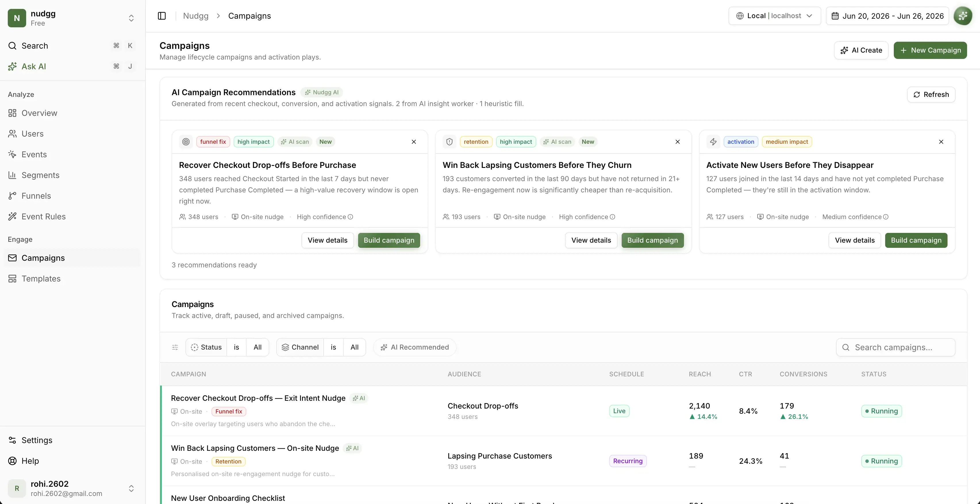980x504 pixels.
Task: Click the Search campaigns input field
Action: pyautogui.click(x=896, y=347)
